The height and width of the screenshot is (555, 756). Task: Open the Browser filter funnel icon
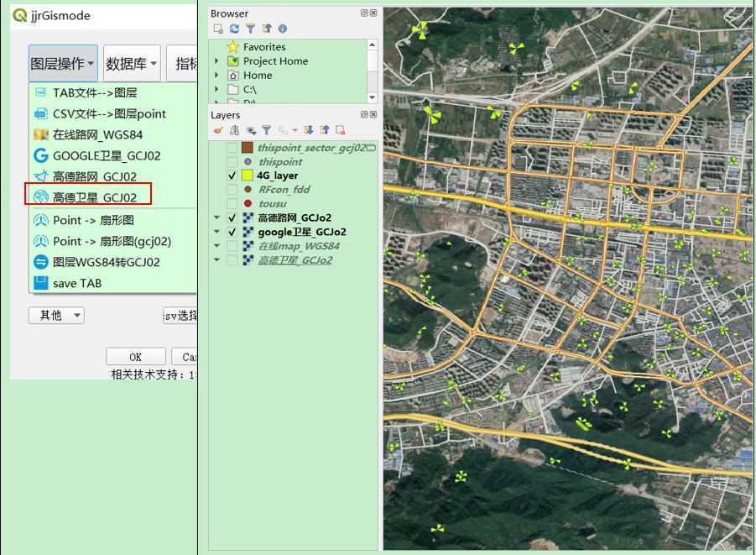click(250, 29)
